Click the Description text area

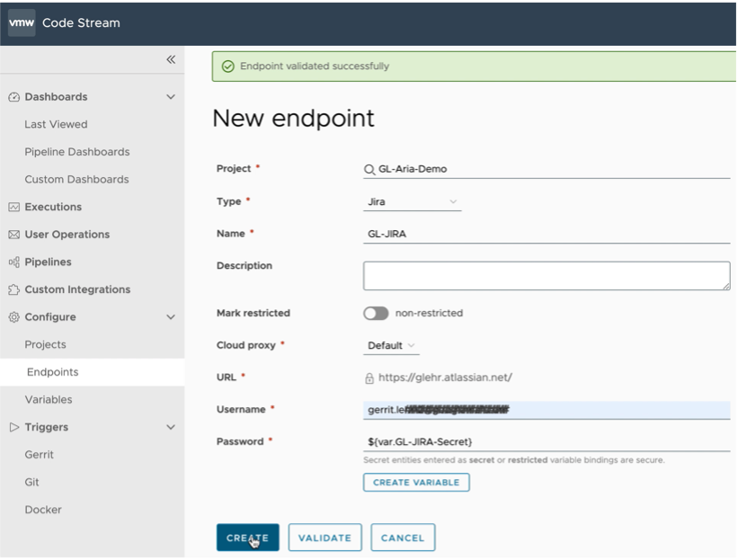pos(547,276)
